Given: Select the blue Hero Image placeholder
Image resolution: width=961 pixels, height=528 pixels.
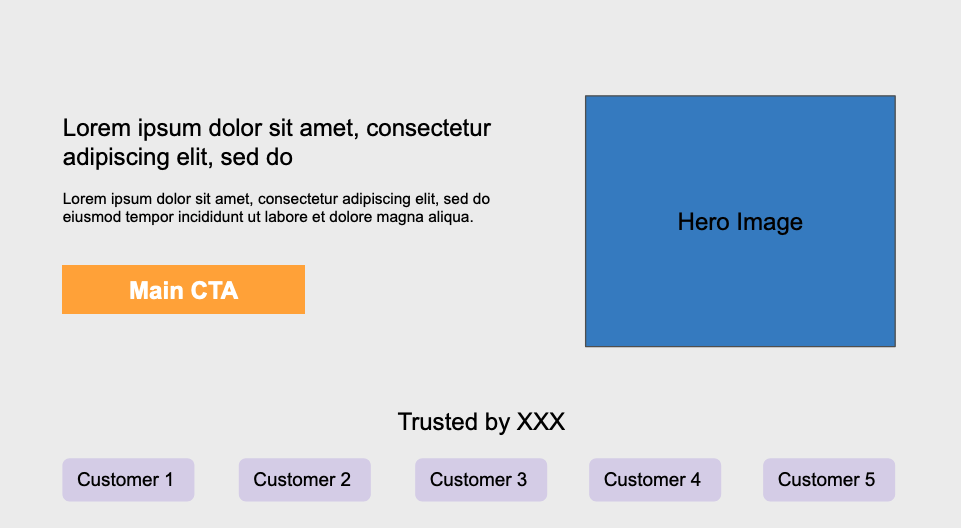Looking at the screenshot, I should tap(740, 221).
